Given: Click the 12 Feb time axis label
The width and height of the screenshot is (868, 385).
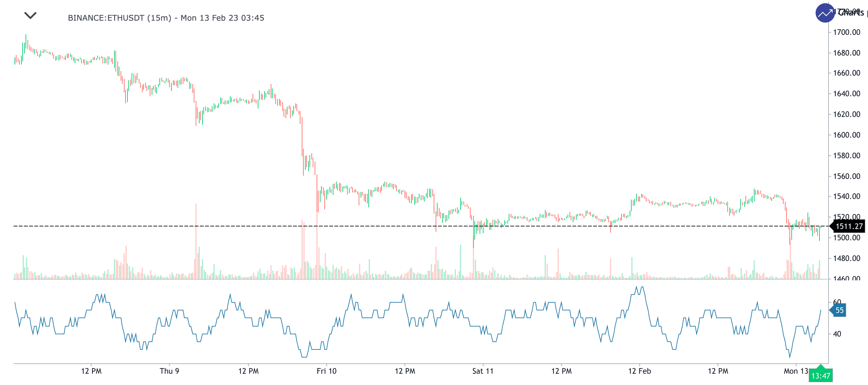Looking at the screenshot, I should point(639,371).
